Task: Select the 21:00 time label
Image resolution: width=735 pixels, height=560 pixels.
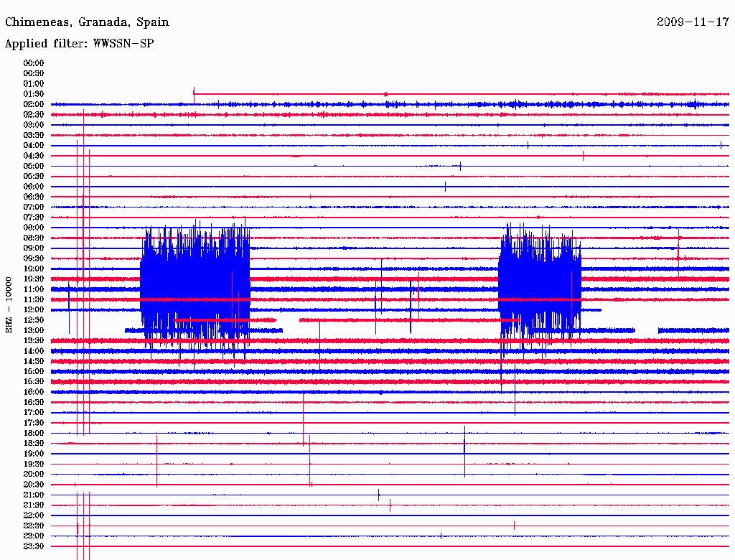Action: pos(34,495)
